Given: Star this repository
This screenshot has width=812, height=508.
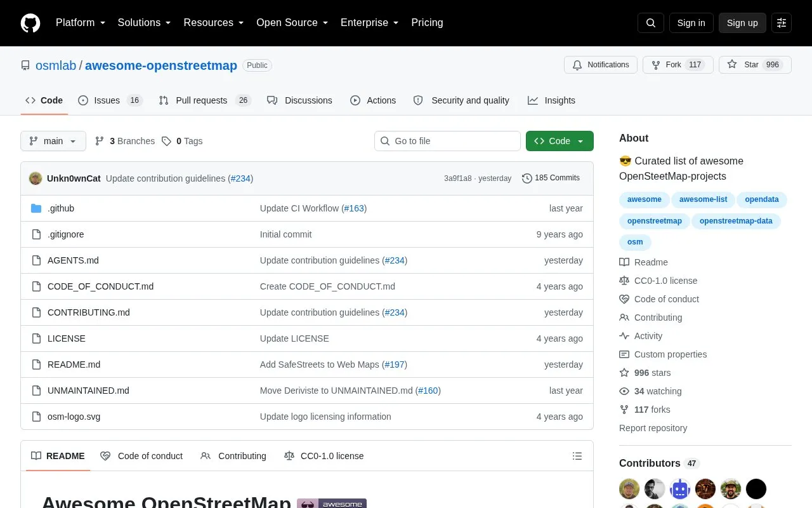Looking at the screenshot, I should click(x=755, y=65).
